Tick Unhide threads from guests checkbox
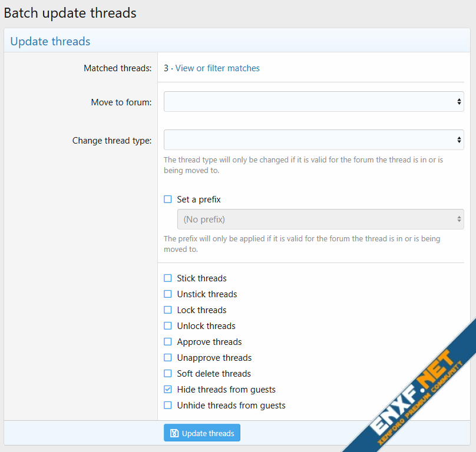476x452 pixels. click(x=168, y=406)
